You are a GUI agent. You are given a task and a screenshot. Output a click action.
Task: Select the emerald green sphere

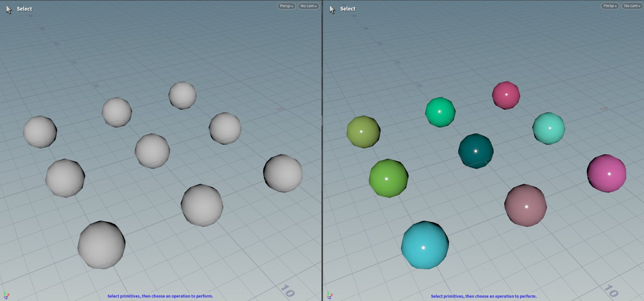click(x=440, y=112)
